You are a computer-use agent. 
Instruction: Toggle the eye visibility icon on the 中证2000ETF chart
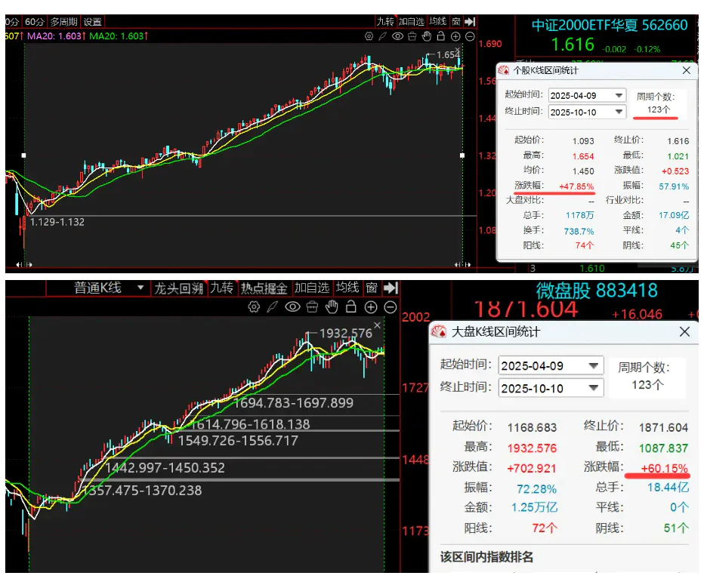397,36
